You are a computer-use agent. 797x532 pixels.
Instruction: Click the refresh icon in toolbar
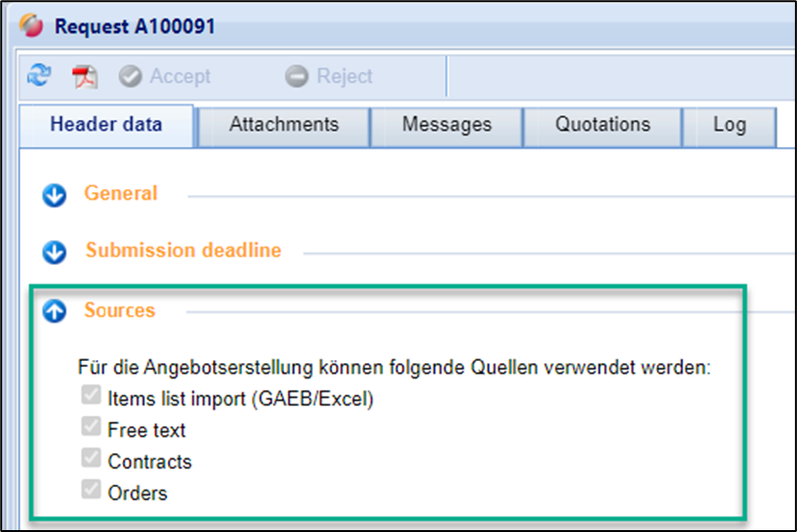pyautogui.click(x=39, y=76)
